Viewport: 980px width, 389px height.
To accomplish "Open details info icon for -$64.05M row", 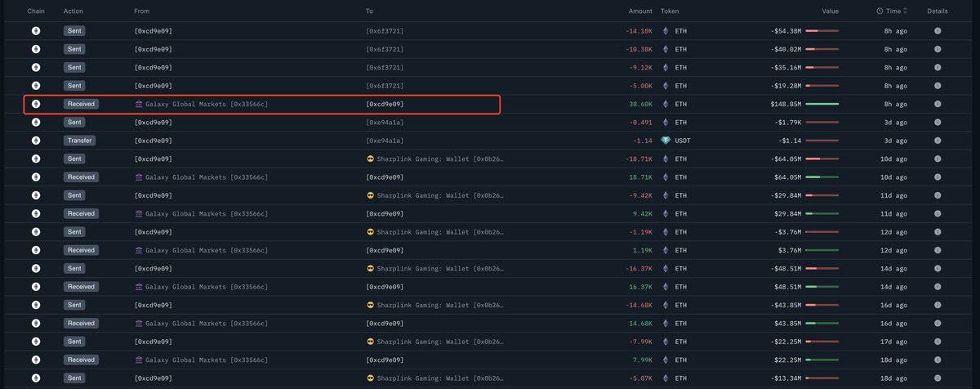I will (x=937, y=159).
